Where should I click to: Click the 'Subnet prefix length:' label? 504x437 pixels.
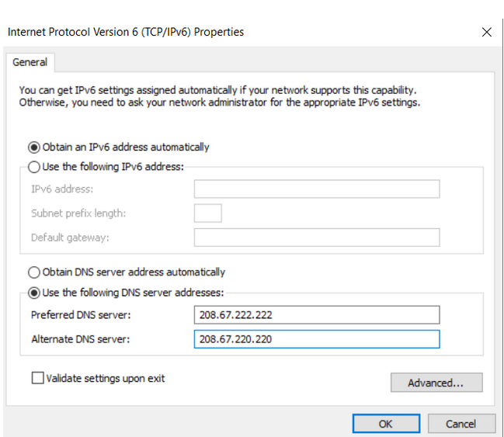(x=78, y=213)
